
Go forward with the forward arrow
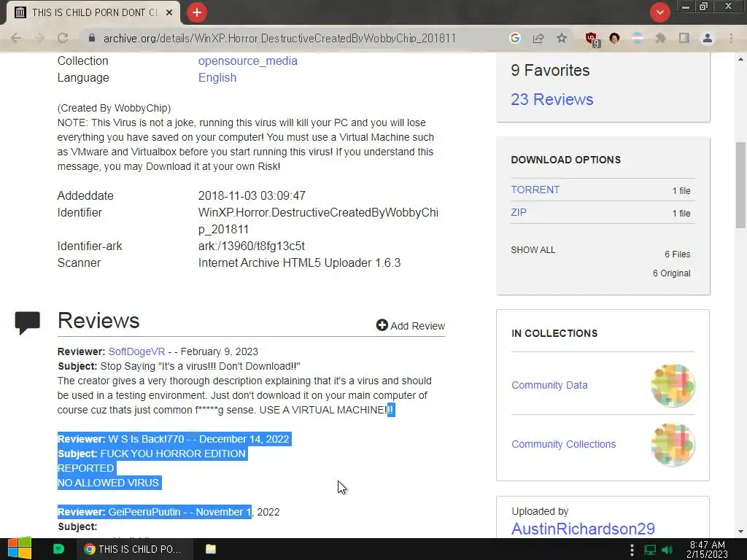coord(39,38)
